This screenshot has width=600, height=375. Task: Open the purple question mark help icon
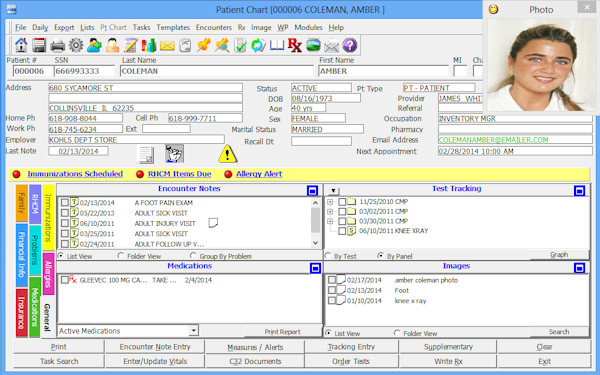tap(350, 45)
